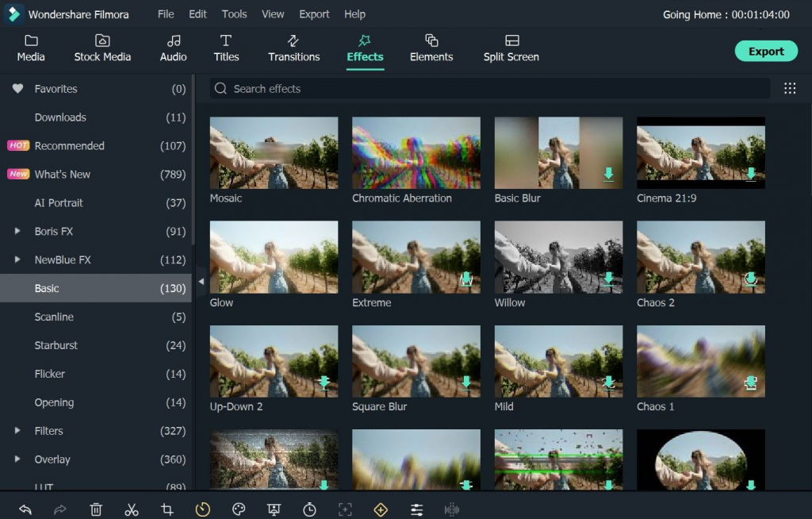
Task: Open the Downloads category
Action: (x=96, y=117)
